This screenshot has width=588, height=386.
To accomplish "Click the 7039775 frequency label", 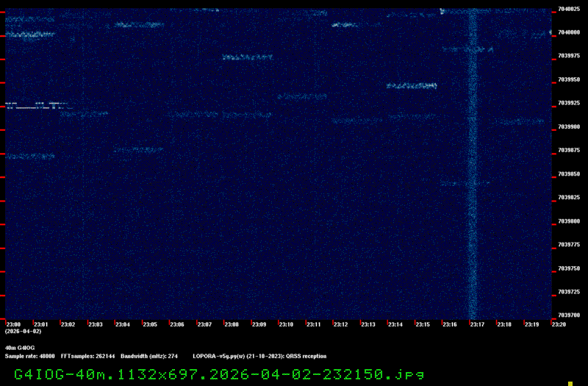I will click(x=569, y=245).
